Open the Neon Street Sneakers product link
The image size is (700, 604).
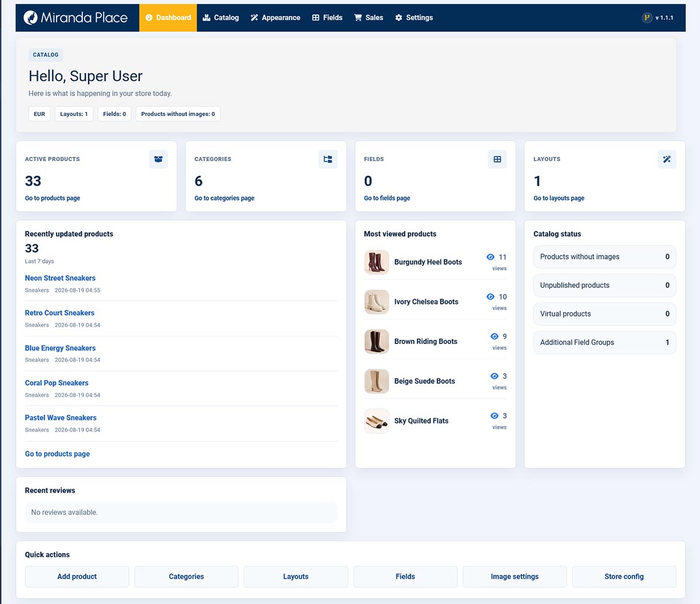tap(60, 278)
